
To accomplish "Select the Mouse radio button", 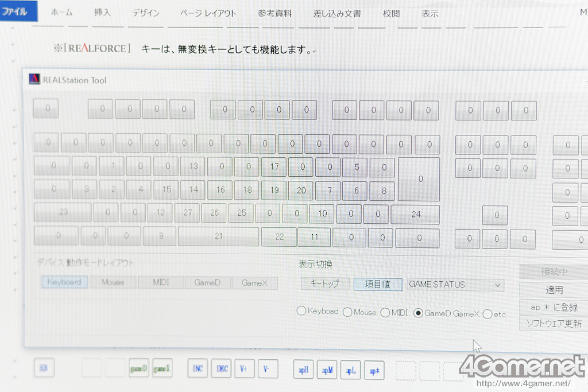I will [x=347, y=312].
